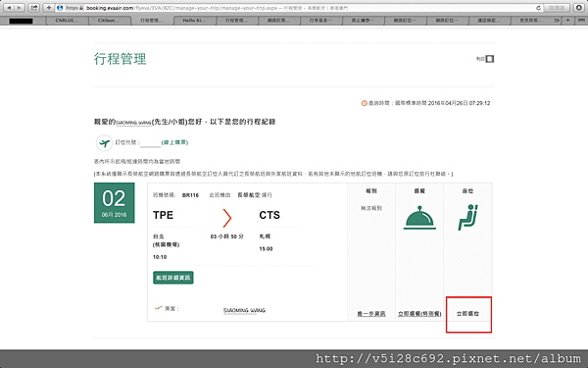Click the meal cloche icon under 選餐
588x368 pixels.
click(419, 218)
